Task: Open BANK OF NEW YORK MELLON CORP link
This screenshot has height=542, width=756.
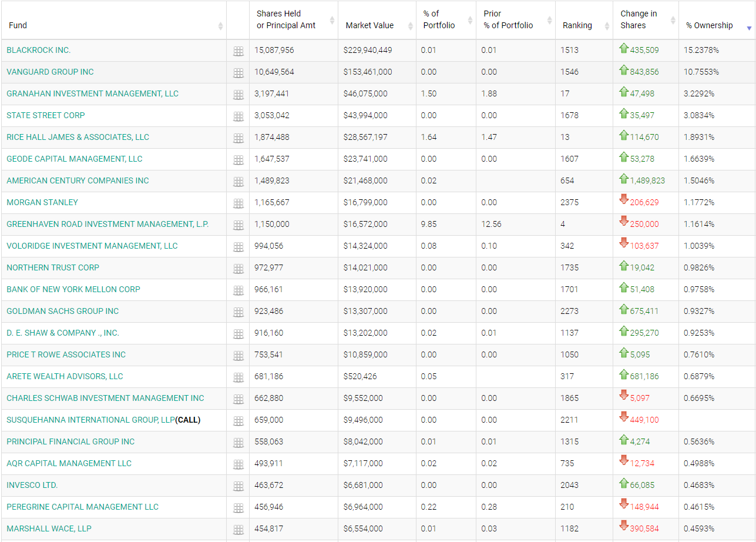Action: tap(73, 290)
